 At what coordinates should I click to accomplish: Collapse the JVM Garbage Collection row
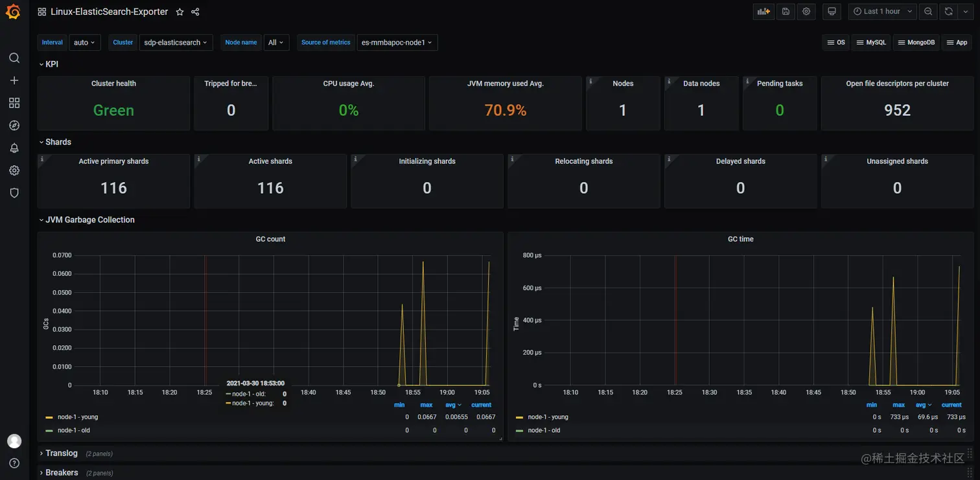86,220
